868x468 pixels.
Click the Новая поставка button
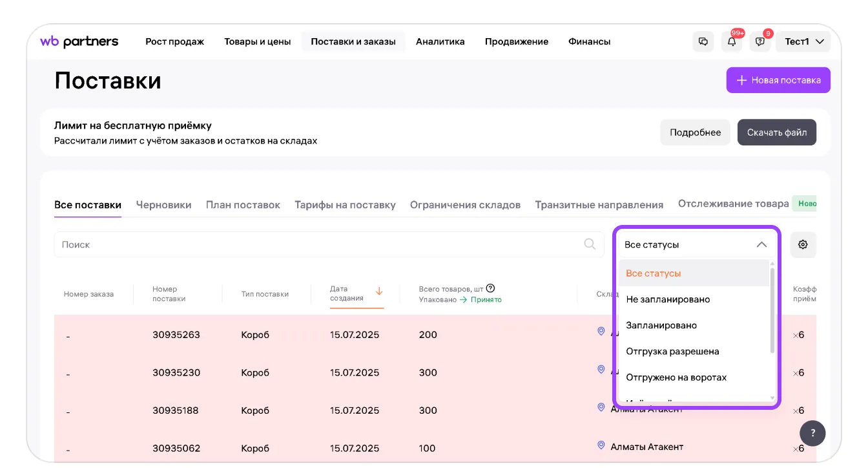(x=778, y=80)
